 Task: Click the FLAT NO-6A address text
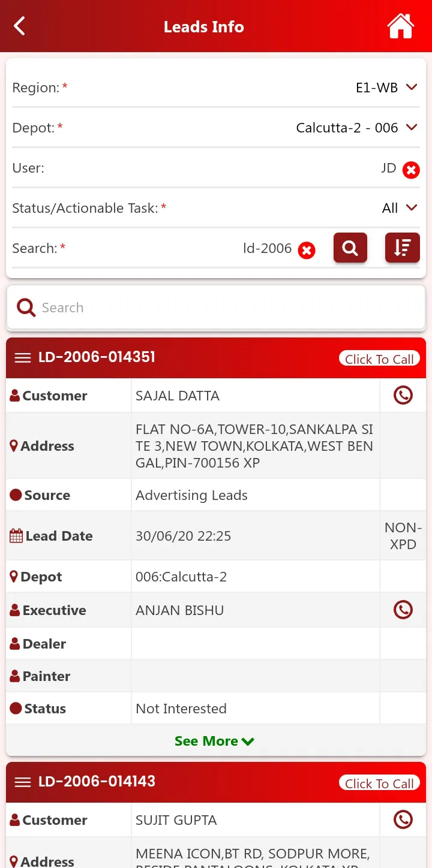click(254, 446)
